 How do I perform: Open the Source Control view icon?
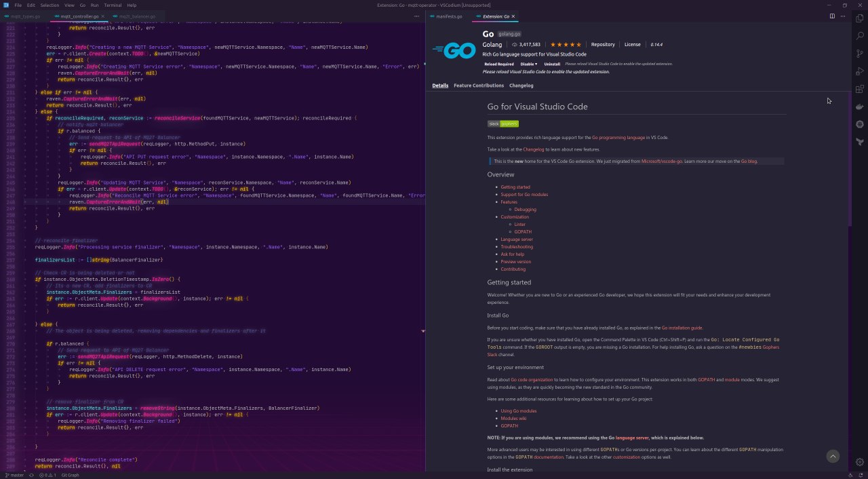(860, 54)
